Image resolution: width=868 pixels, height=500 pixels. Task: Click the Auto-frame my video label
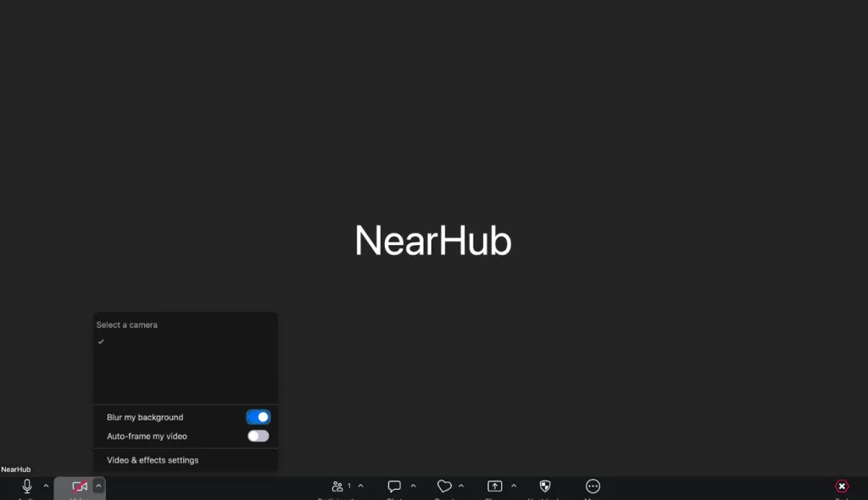pos(147,436)
